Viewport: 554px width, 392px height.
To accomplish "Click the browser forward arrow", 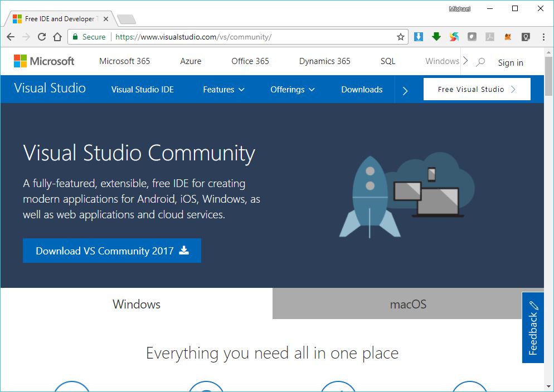I will (x=26, y=37).
